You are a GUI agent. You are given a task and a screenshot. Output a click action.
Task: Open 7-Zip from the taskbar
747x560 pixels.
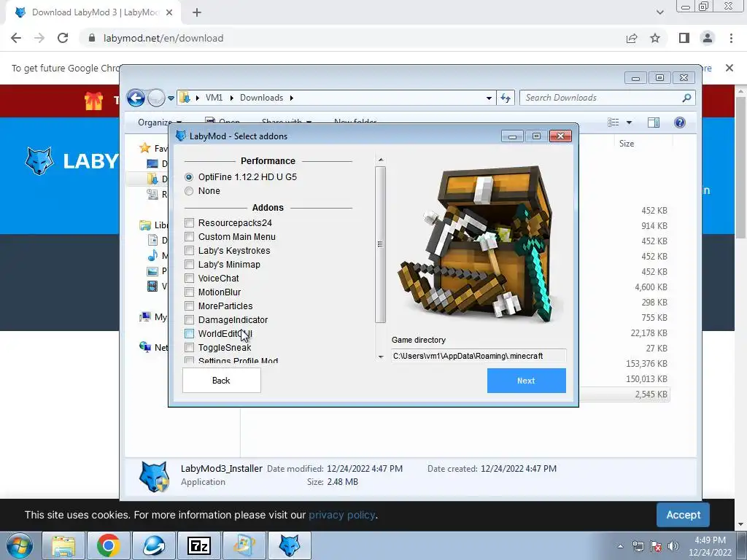point(199,545)
